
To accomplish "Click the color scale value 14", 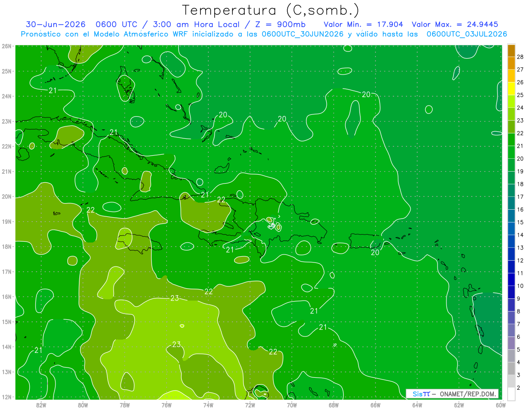I will click(520, 235).
